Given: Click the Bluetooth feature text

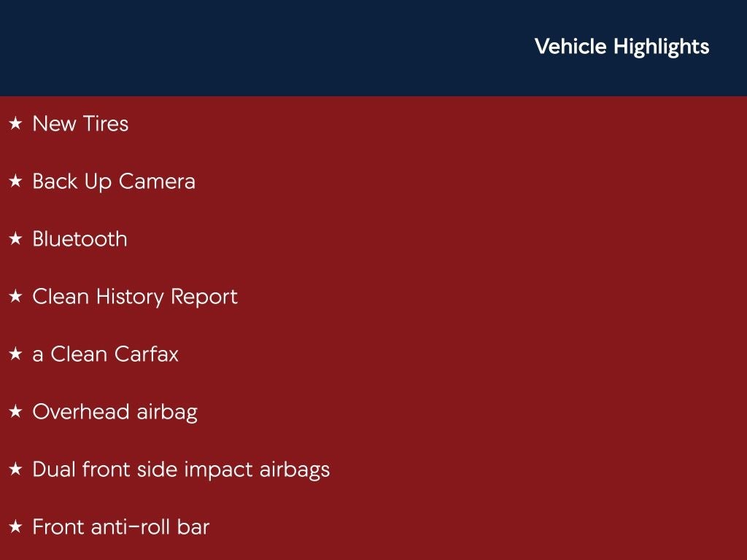Looking at the screenshot, I should [80, 239].
